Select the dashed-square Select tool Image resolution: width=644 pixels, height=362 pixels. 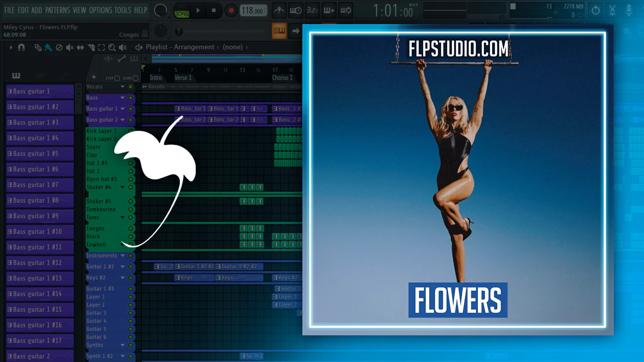click(101, 47)
